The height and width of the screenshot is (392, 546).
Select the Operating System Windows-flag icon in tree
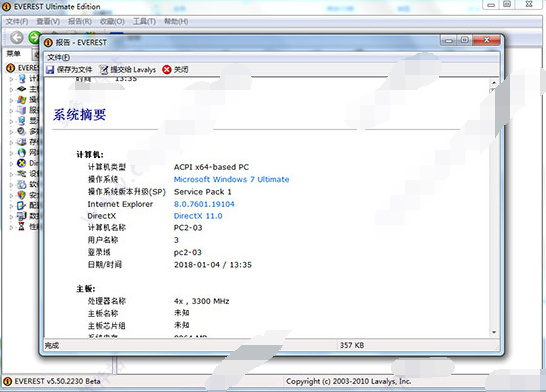22,100
